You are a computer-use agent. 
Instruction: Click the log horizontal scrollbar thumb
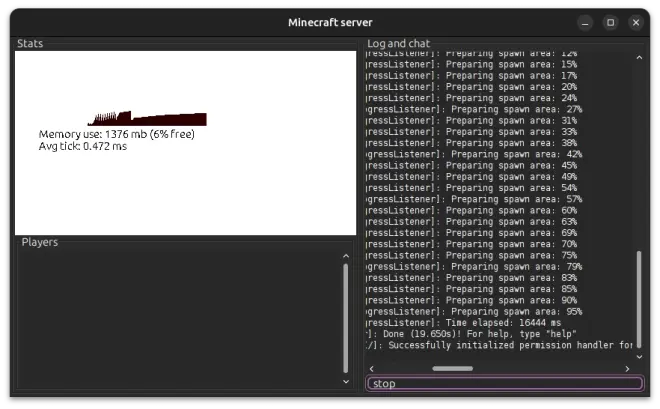[452, 369]
